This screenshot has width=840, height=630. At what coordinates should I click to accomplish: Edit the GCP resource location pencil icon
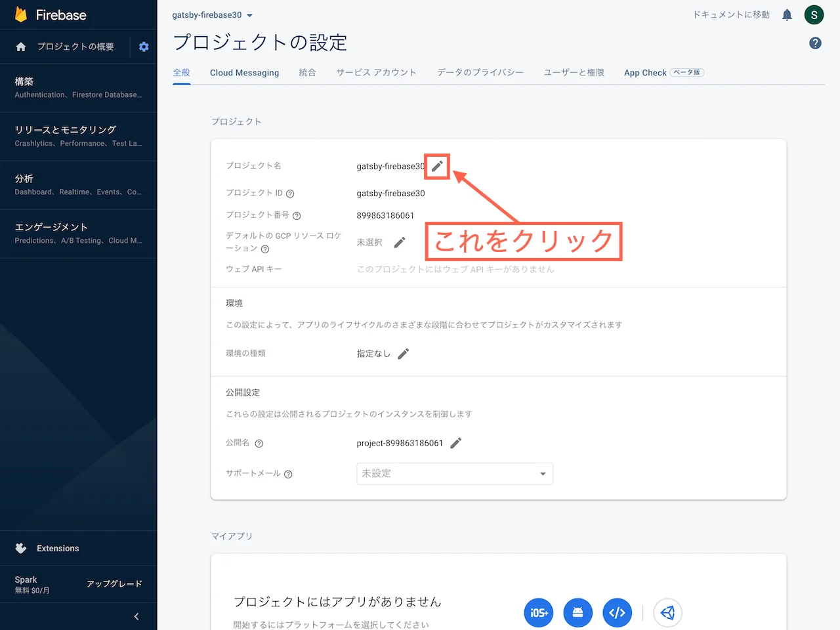(x=400, y=242)
